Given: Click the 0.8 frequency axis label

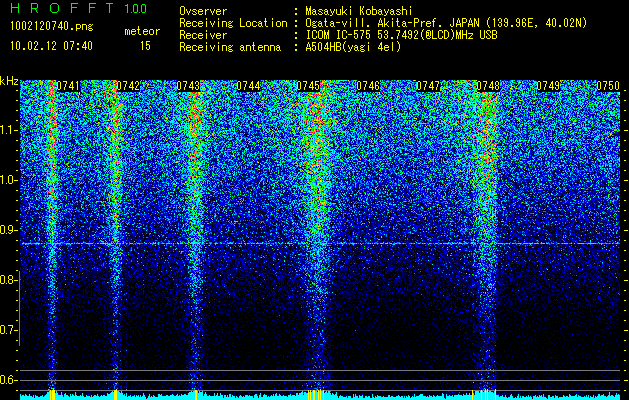Looking at the screenshot, I should [x=8, y=280].
